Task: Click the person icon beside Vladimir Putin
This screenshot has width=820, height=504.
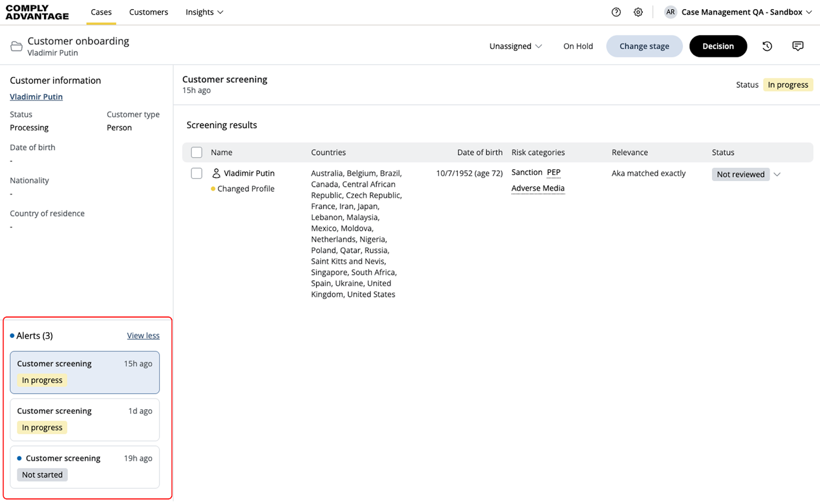Action: tap(216, 173)
